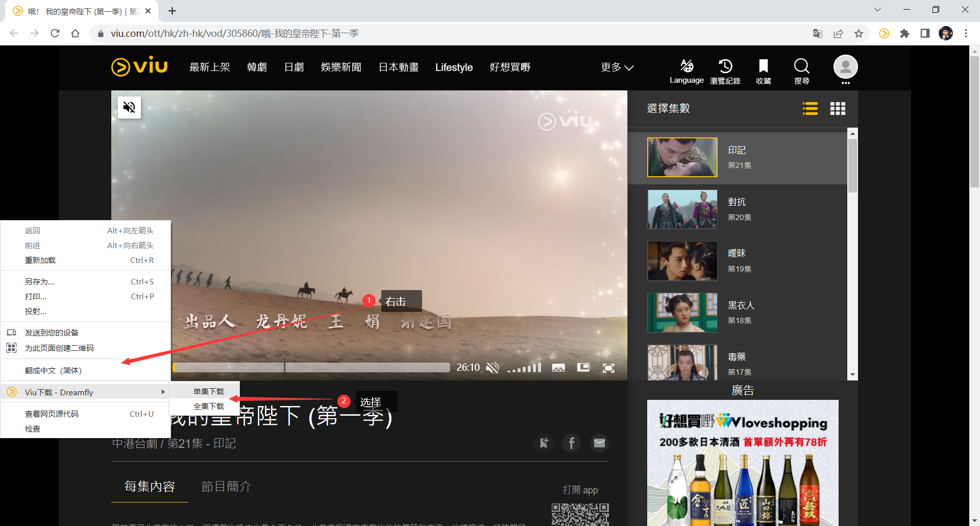Choose 发送到您的设备 in the context menu
The image size is (980, 526).
coord(86,333)
